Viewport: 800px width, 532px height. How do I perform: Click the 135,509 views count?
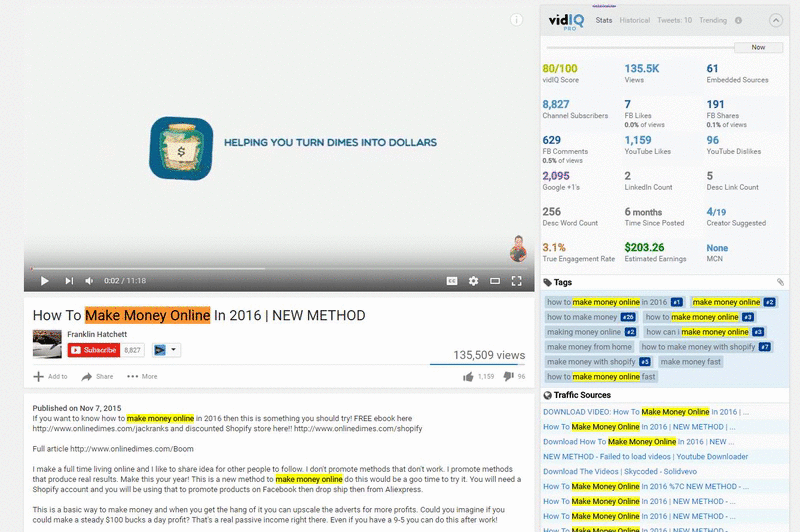coord(489,355)
